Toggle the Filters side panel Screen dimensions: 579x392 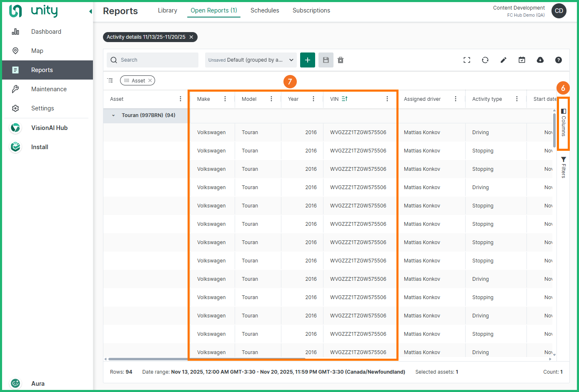pos(563,167)
